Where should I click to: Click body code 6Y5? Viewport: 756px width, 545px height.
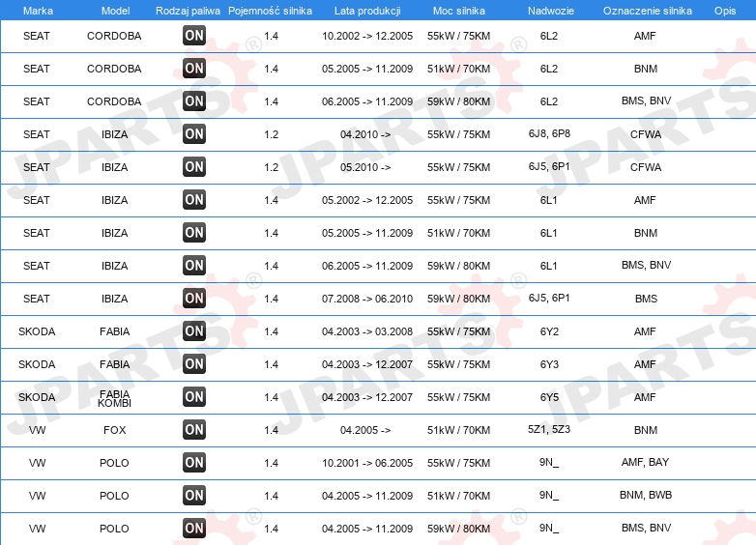pos(549,397)
